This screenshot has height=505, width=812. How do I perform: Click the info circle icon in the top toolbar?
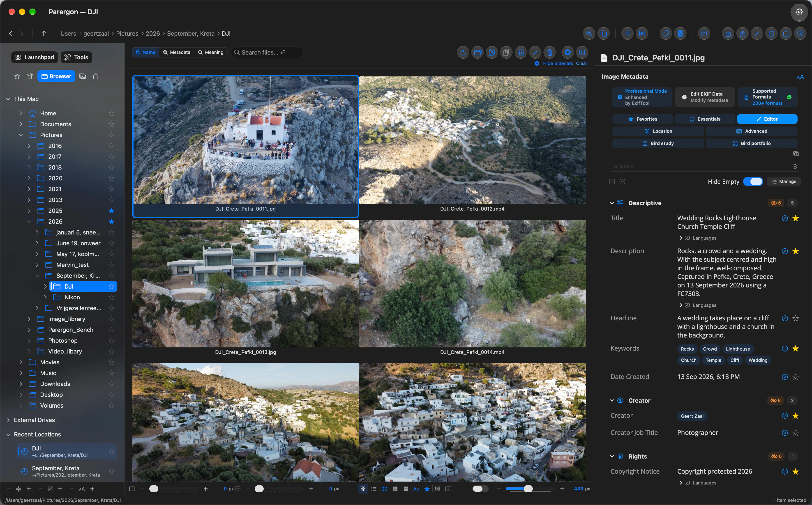(800, 33)
